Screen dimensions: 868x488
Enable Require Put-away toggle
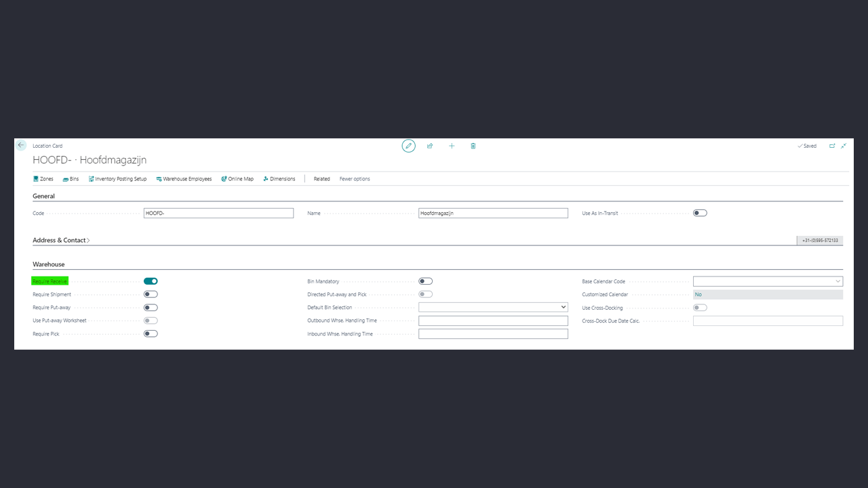click(x=151, y=308)
